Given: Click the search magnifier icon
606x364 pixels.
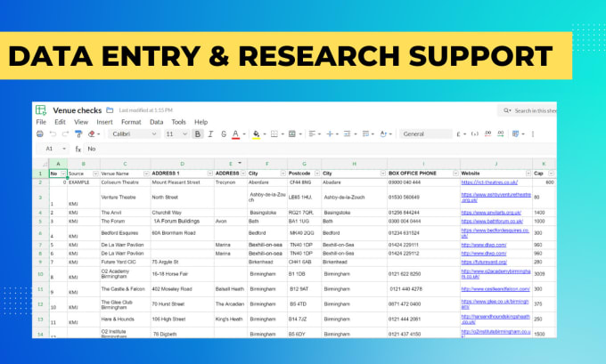Looking at the screenshot, I should pyautogui.click(x=506, y=110).
